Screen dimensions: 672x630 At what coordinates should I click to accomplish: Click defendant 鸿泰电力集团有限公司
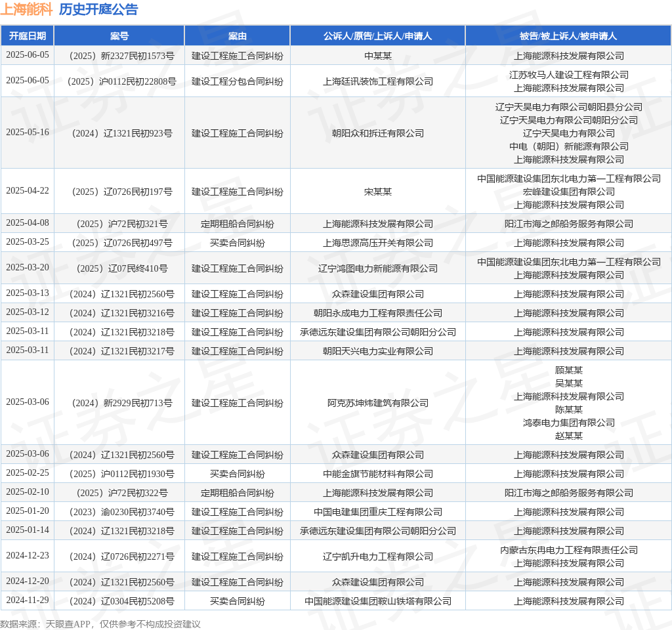[x=569, y=422]
